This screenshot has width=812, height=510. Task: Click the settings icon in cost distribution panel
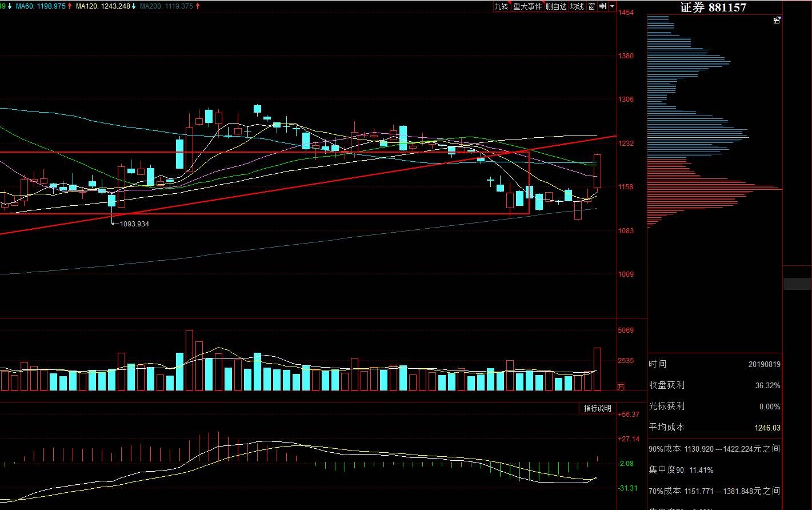click(x=777, y=21)
